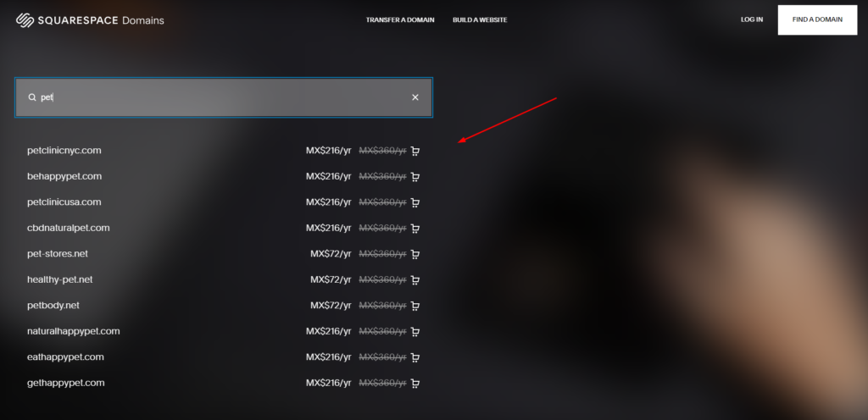Click cart icon for behappypet.com
This screenshot has height=420, width=868.
(x=415, y=177)
